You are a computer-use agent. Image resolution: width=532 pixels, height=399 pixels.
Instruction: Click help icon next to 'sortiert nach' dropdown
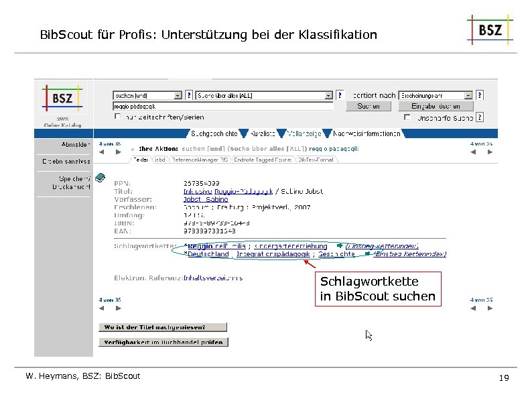[480, 95]
